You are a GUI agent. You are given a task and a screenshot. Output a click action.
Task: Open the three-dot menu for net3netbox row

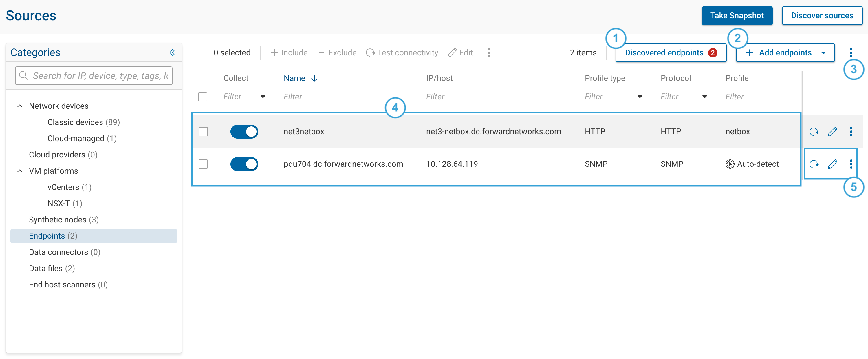click(x=851, y=132)
